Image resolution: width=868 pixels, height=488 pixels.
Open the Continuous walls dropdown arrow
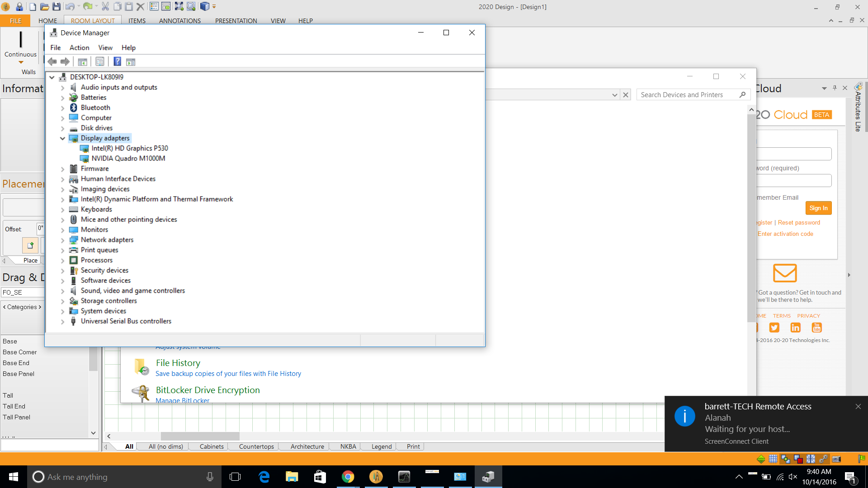point(20,62)
